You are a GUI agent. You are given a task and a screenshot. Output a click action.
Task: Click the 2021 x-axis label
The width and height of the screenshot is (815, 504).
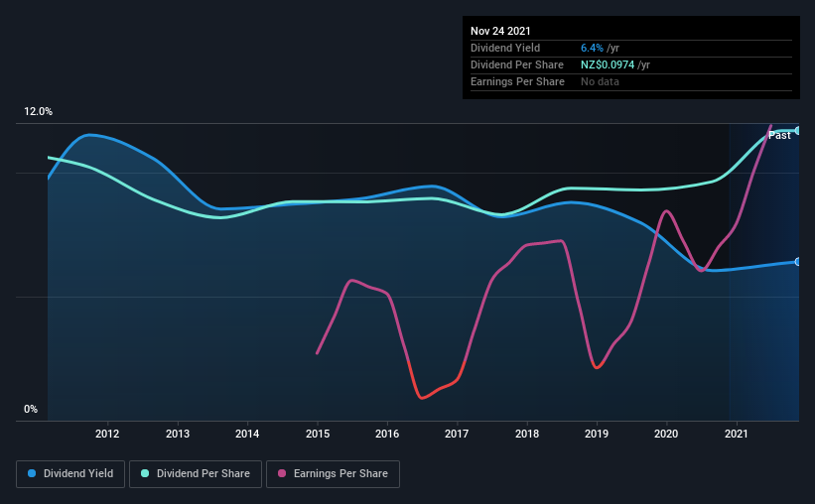click(x=736, y=434)
